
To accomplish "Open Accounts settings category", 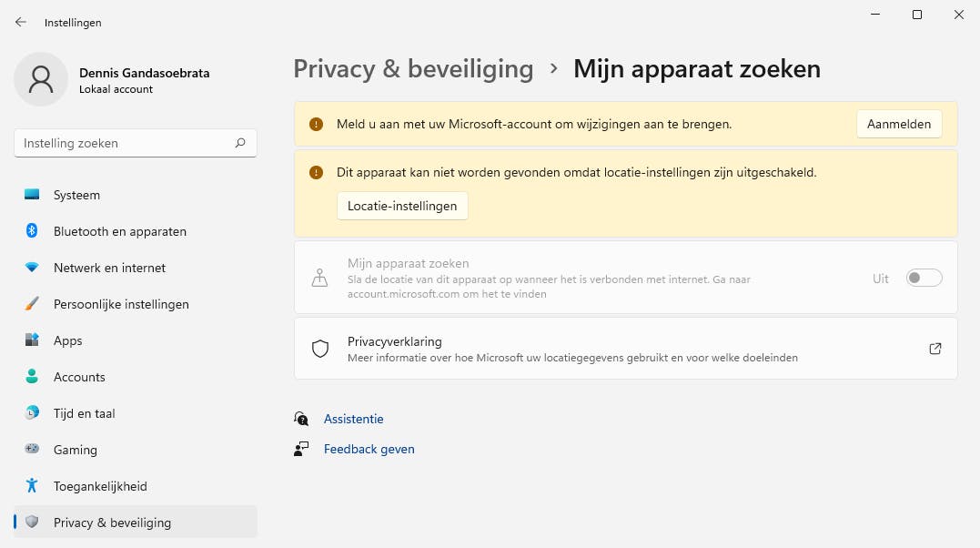I will click(79, 377).
